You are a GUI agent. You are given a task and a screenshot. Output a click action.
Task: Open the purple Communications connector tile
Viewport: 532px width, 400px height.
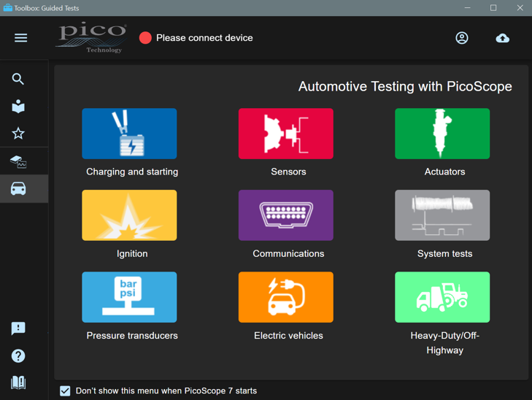click(x=285, y=215)
